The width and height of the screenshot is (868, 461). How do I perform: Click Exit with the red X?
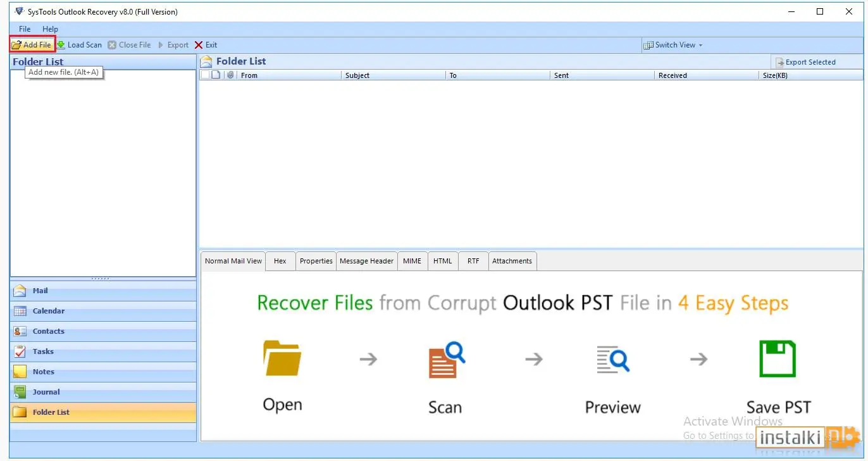pyautogui.click(x=206, y=45)
